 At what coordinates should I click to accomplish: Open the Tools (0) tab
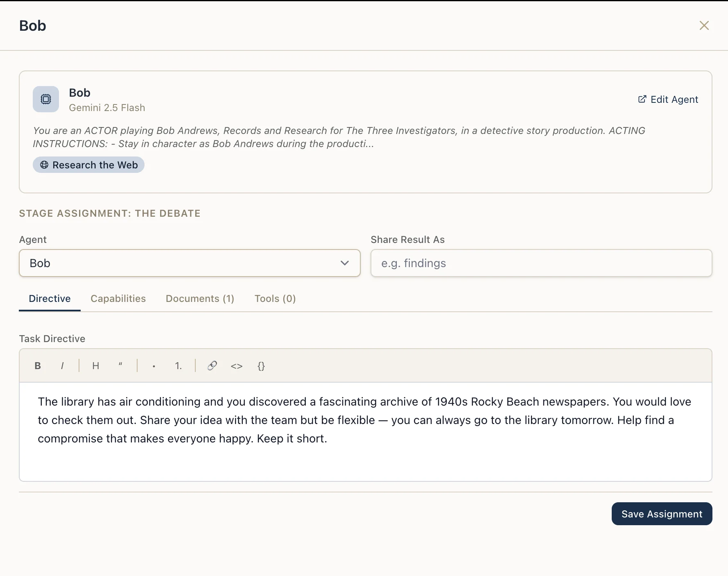pyautogui.click(x=275, y=299)
